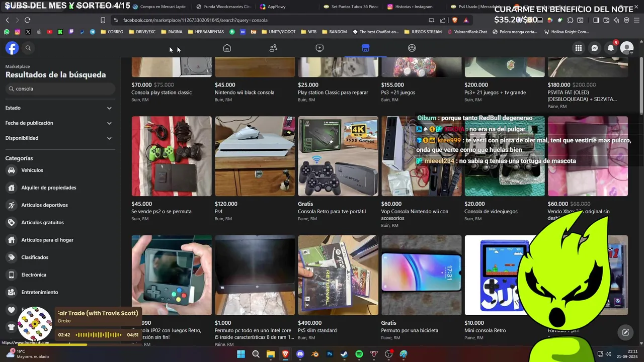Switch to Set Puntas Tubos 36 Piezas tab
The height and width of the screenshot is (362, 644).
(x=351, y=7)
